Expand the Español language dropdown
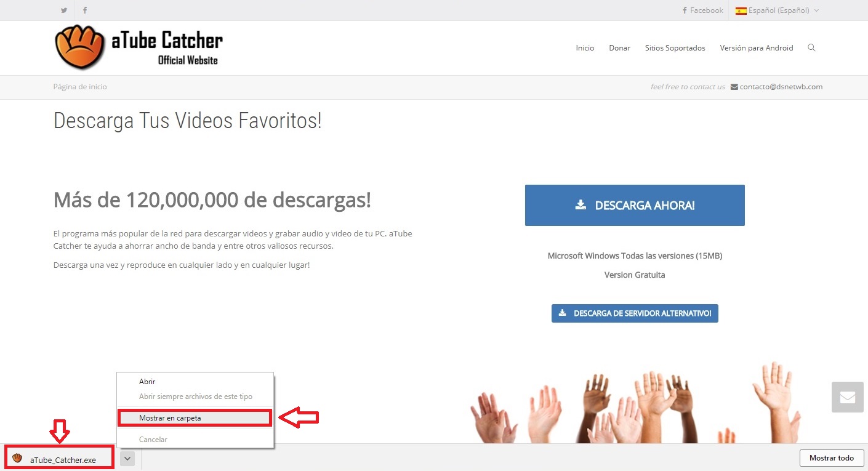The width and height of the screenshot is (868, 471). tap(777, 10)
